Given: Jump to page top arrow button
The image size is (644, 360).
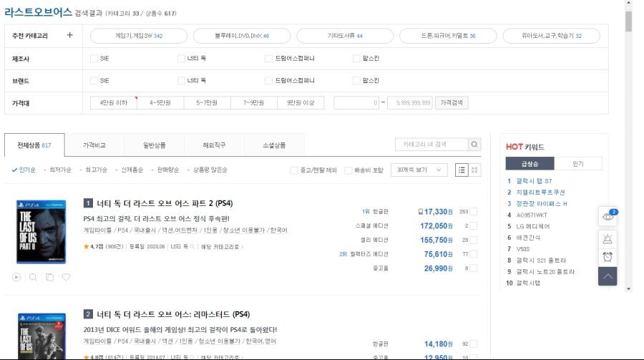Looking at the screenshot, I should [x=608, y=276].
